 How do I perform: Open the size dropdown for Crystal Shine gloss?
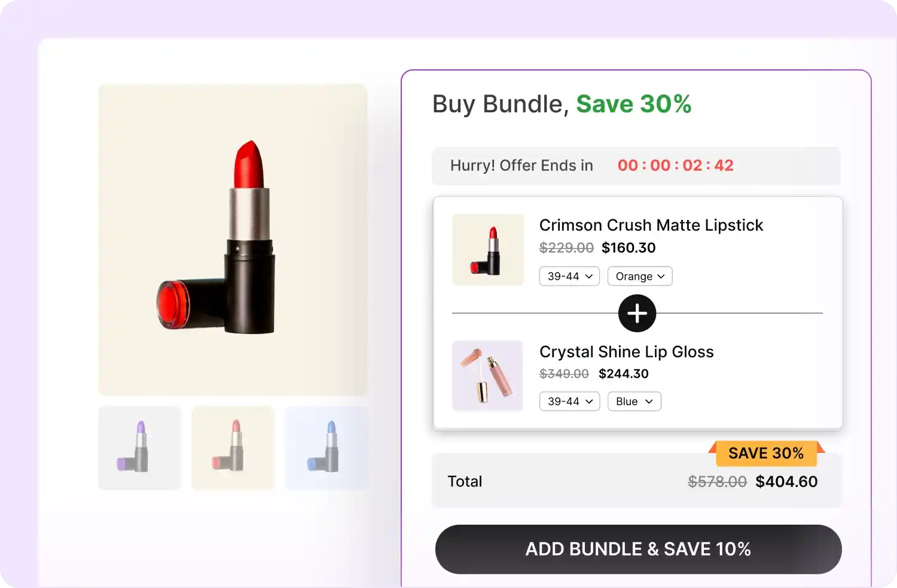[569, 401]
